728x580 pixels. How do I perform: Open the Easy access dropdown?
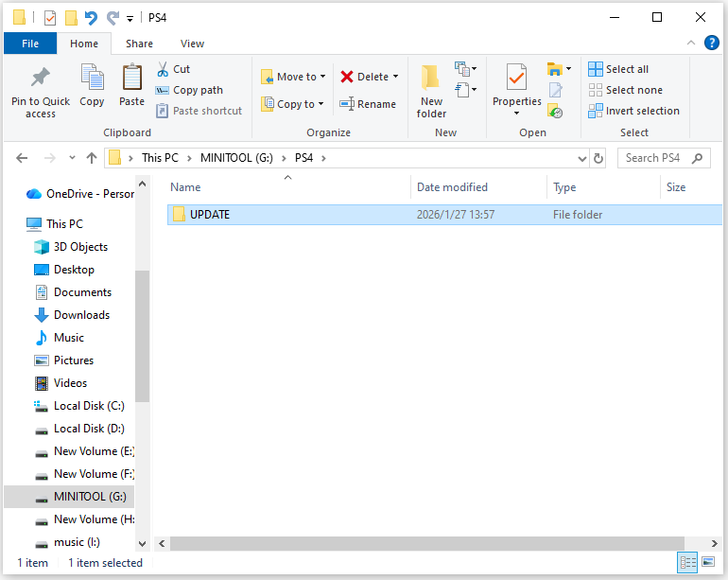[466, 90]
